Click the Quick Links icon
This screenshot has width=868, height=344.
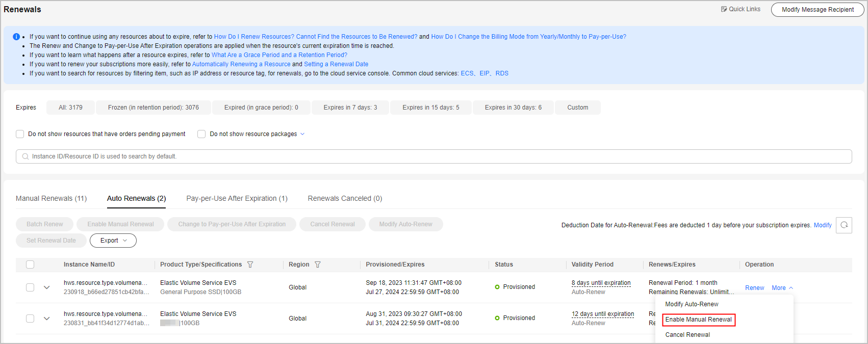click(x=724, y=9)
